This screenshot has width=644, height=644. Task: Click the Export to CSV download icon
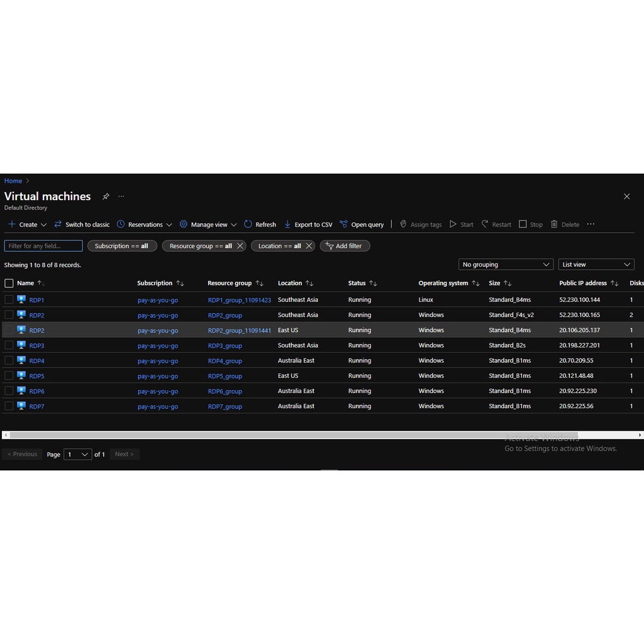tap(287, 225)
